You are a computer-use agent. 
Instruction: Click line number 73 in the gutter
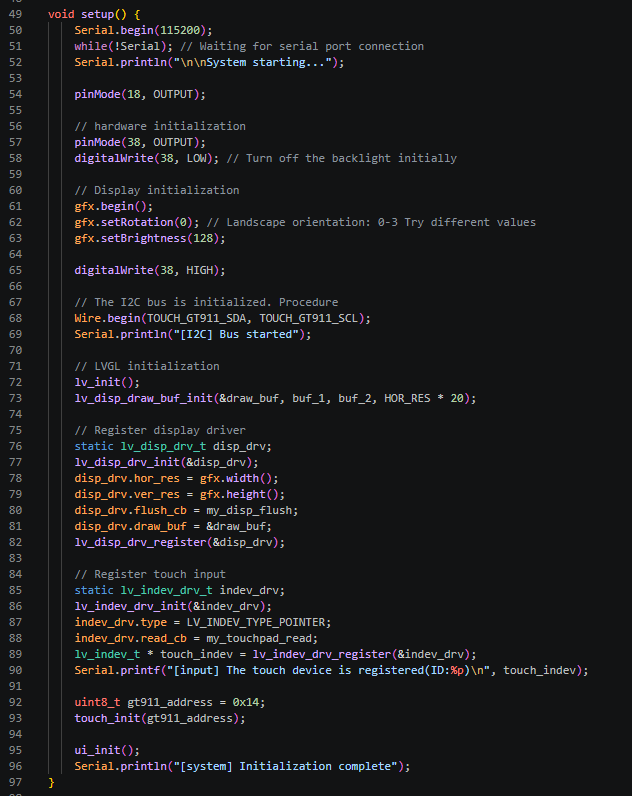coord(15,399)
